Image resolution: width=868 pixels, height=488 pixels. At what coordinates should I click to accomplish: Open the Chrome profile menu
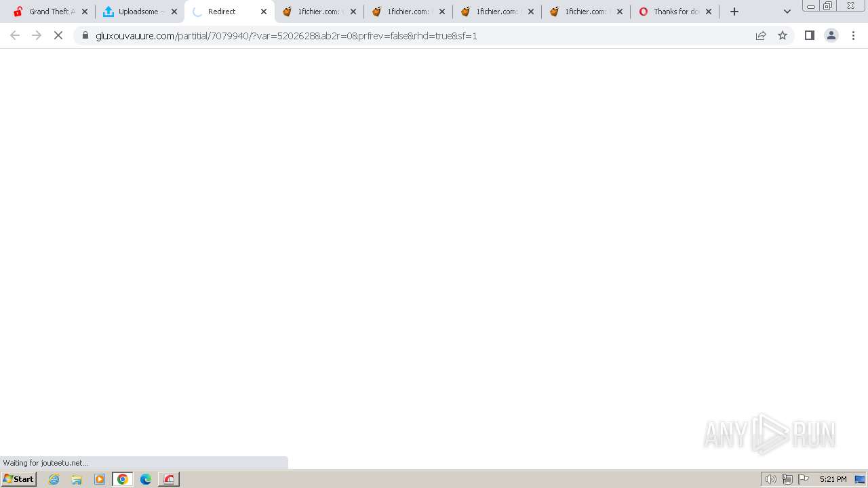tap(831, 35)
